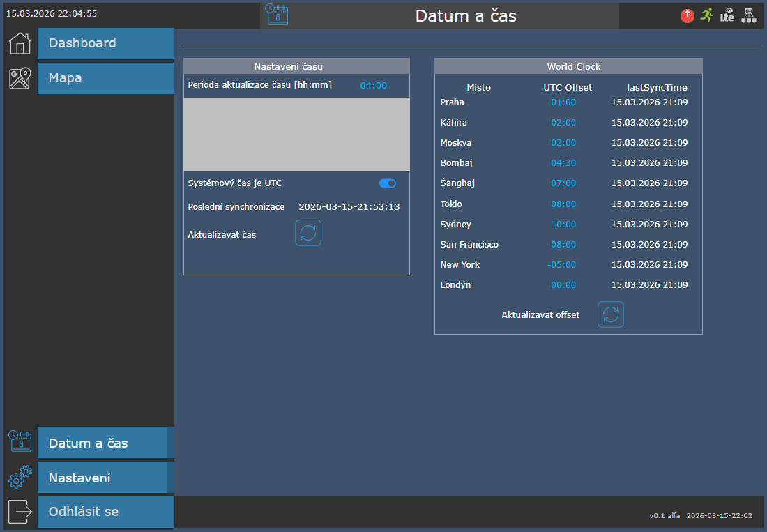Click the calendar clock icon in sidebar
Screen dimensions: 767x532
click(20, 442)
